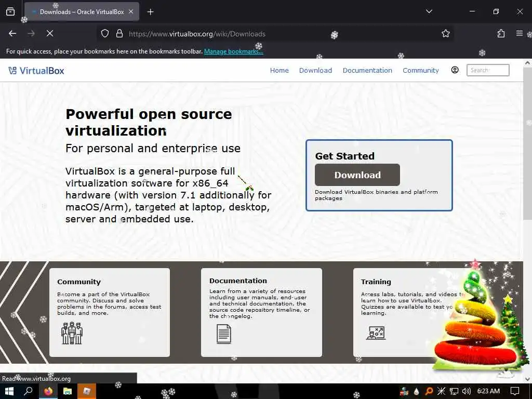The image size is (532, 399).
Task: Click the snowflake tray icon
Action: pyautogui.click(x=441, y=392)
